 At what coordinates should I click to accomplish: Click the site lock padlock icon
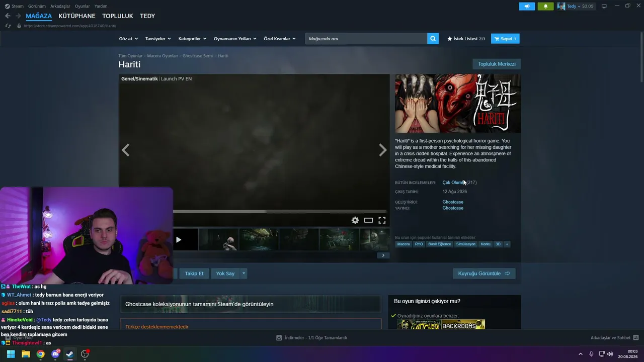(x=19, y=26)
